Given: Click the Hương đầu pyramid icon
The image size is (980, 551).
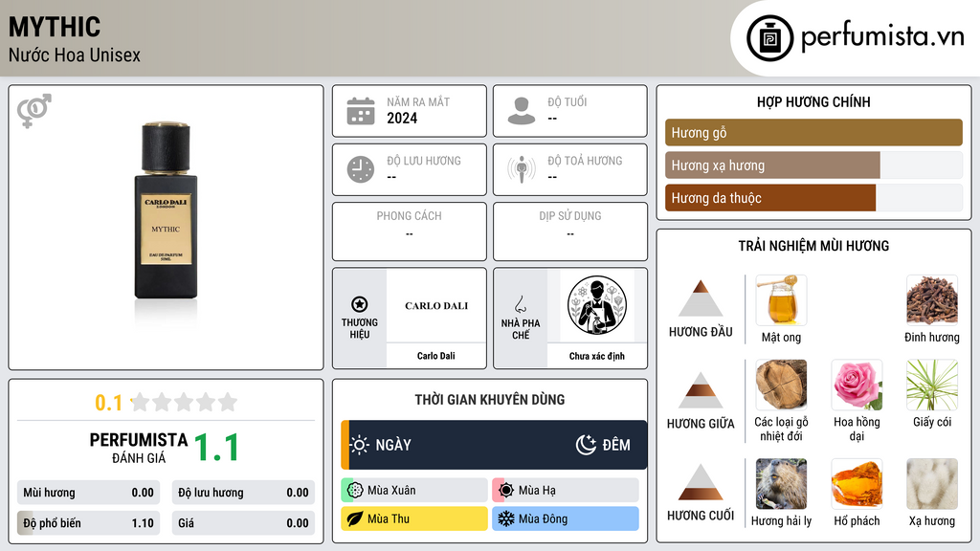Looking at the screenshot, I should pos(701,298).
